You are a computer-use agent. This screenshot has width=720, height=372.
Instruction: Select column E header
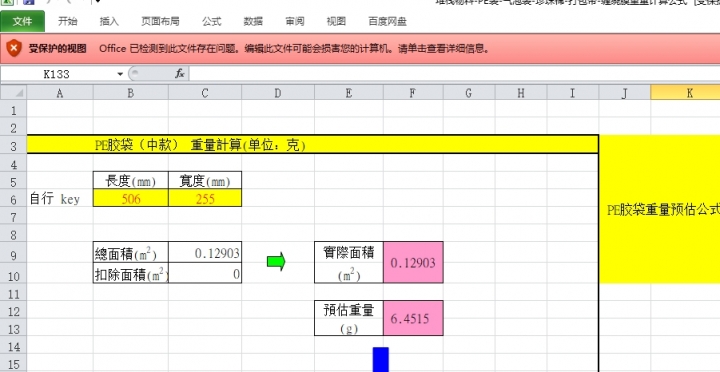click(349, 93)
